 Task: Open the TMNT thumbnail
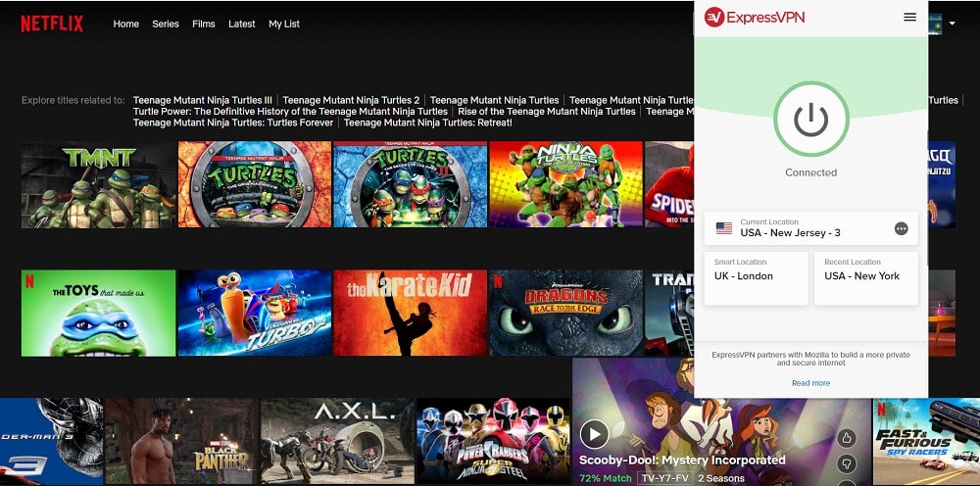tap(99, 184)
